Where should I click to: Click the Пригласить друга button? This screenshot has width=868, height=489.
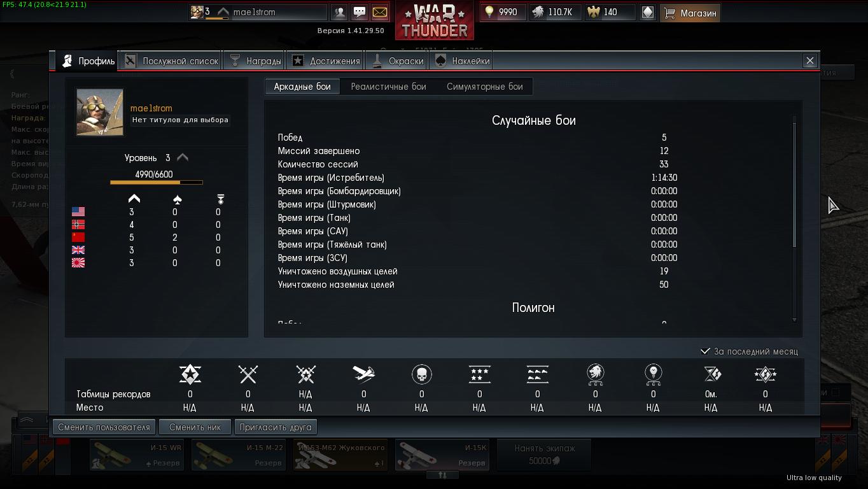click(276, 427)
